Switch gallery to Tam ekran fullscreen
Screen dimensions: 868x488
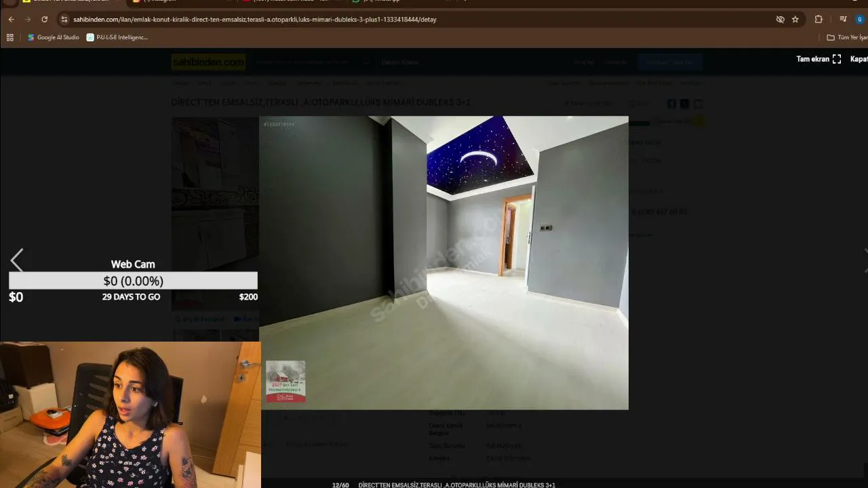pos(818,59)
